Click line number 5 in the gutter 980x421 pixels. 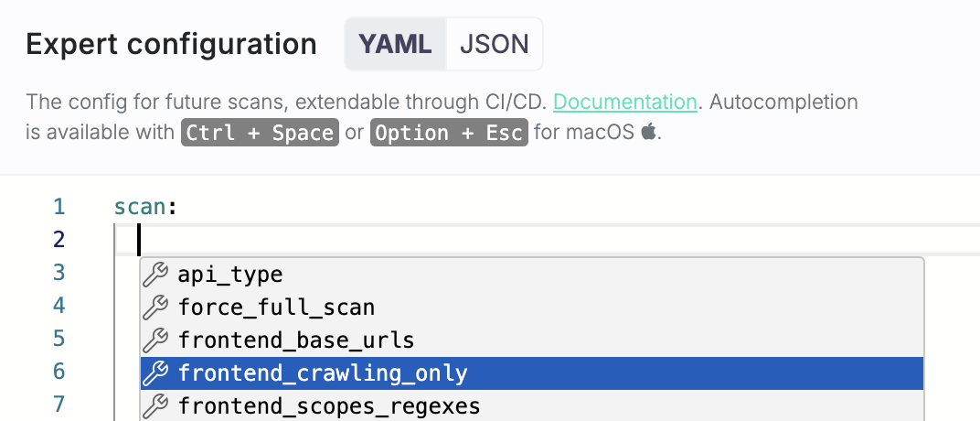click(59, 339)
